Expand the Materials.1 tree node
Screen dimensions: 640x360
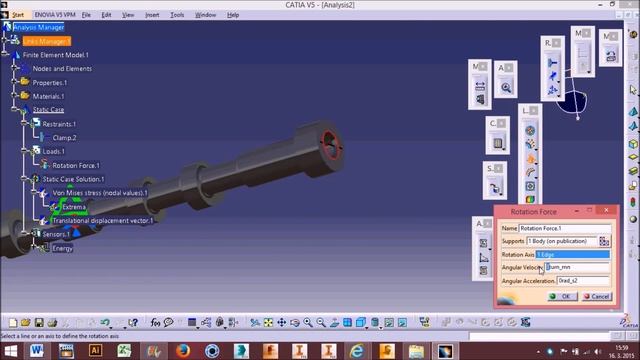15,96
